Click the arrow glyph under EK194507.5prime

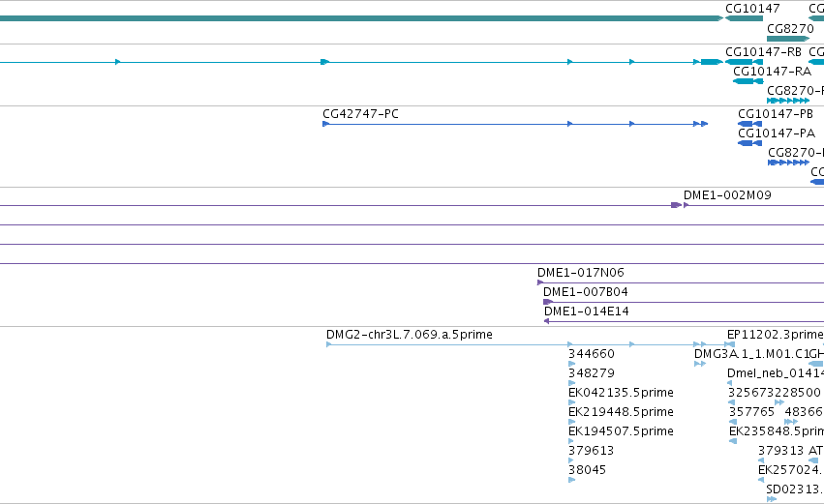click(571, 441)
